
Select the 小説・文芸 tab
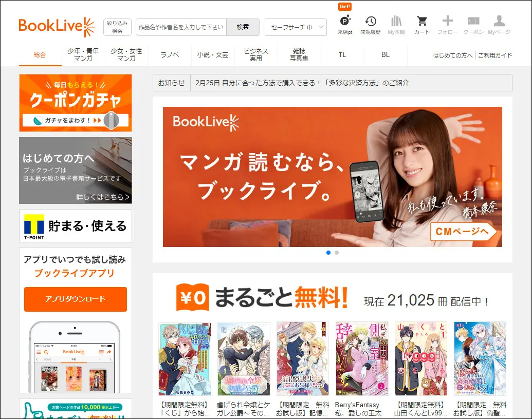click(x=213, y=54)
